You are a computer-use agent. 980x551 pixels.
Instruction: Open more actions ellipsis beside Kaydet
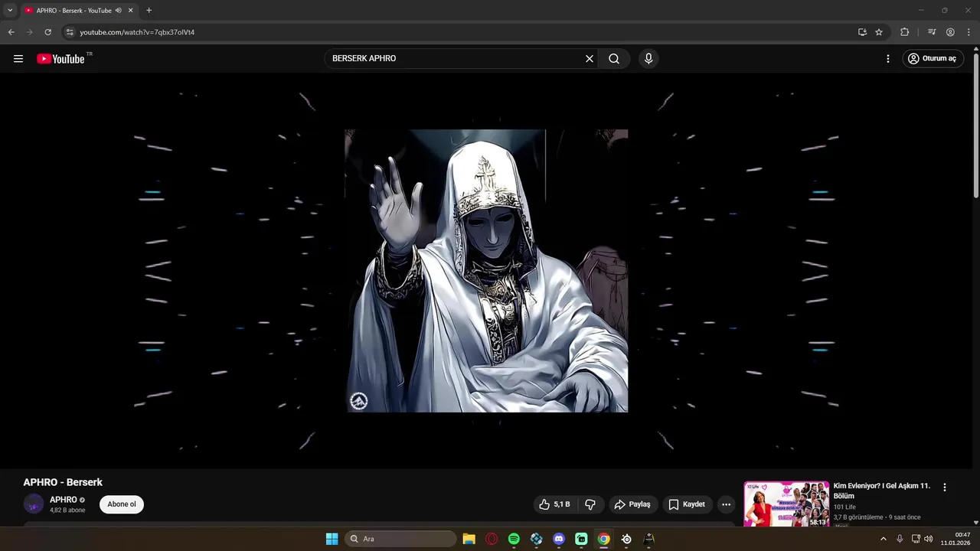coord(727,504)
